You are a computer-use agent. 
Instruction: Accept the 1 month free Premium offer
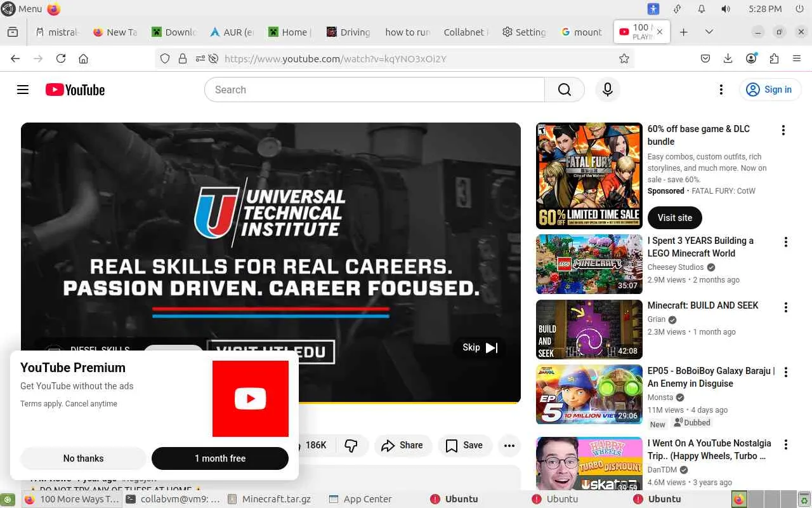coord(220,458)
